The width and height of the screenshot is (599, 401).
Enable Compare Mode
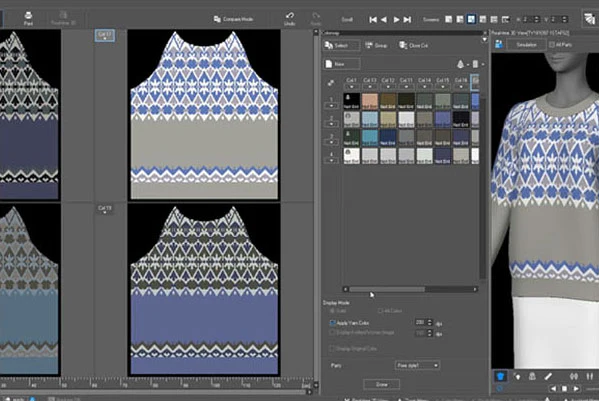pos(233,19)
